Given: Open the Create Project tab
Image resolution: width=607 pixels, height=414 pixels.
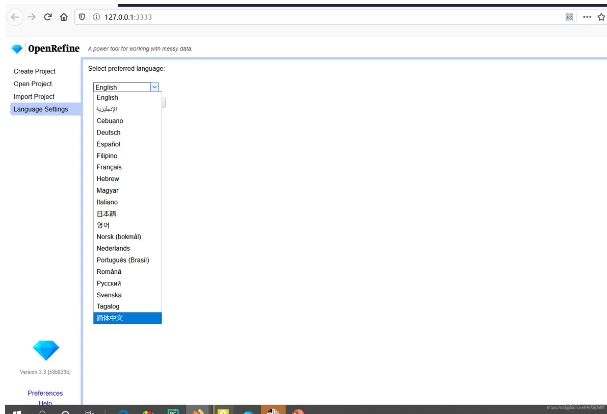Looking at the screenshot, I should click(x=34, y=71).
